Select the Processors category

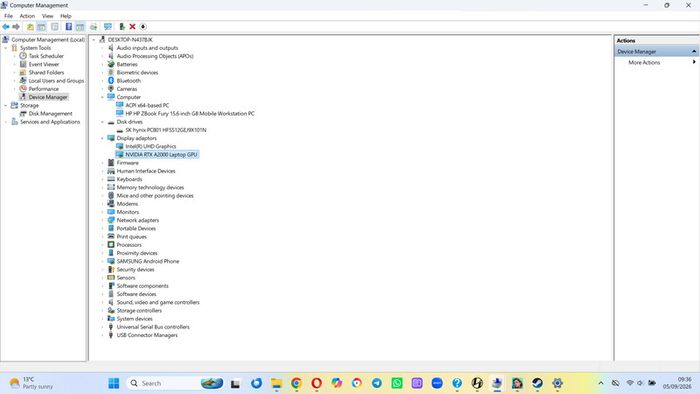(129, 245)
